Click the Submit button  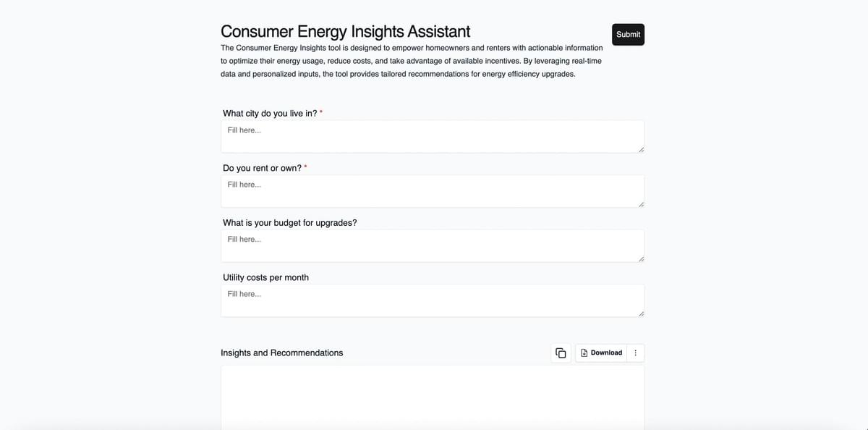[x=628, y=35]
